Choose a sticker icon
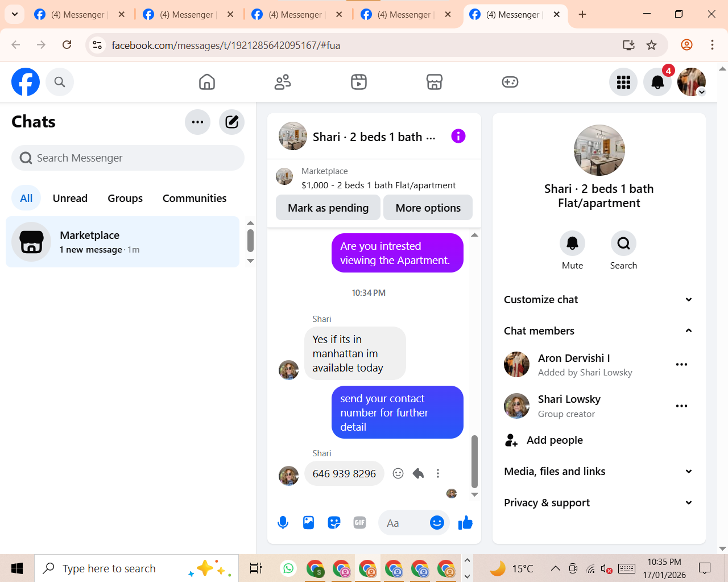The height and width of the screenshot is (582, 728). 334,523
